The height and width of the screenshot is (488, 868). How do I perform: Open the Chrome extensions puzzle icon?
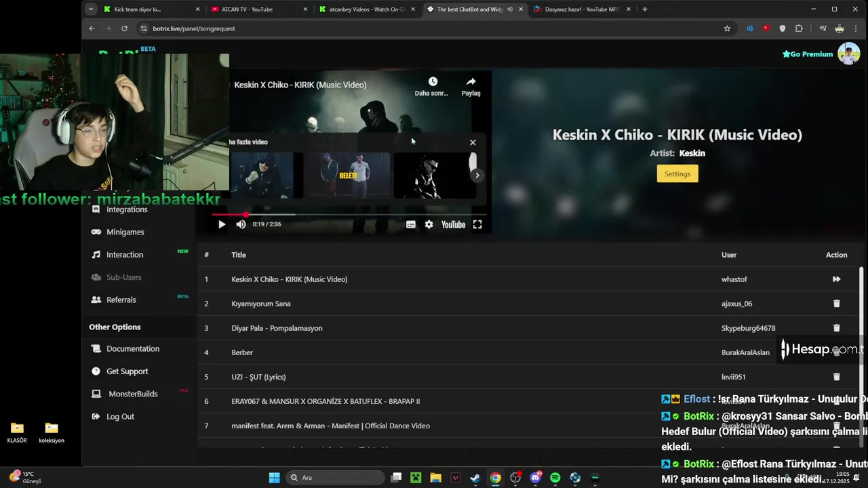point(799,28)
